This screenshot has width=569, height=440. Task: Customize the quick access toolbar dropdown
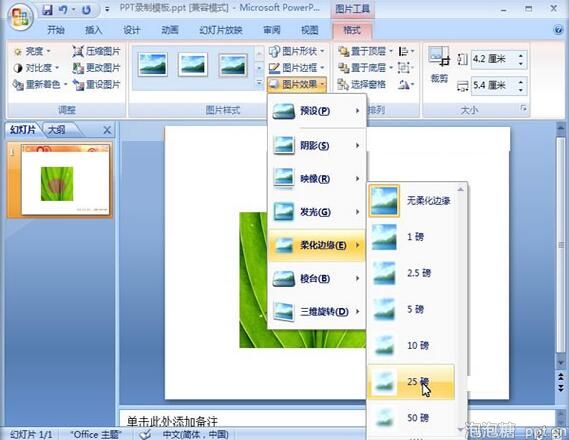(x=107, y=10)
